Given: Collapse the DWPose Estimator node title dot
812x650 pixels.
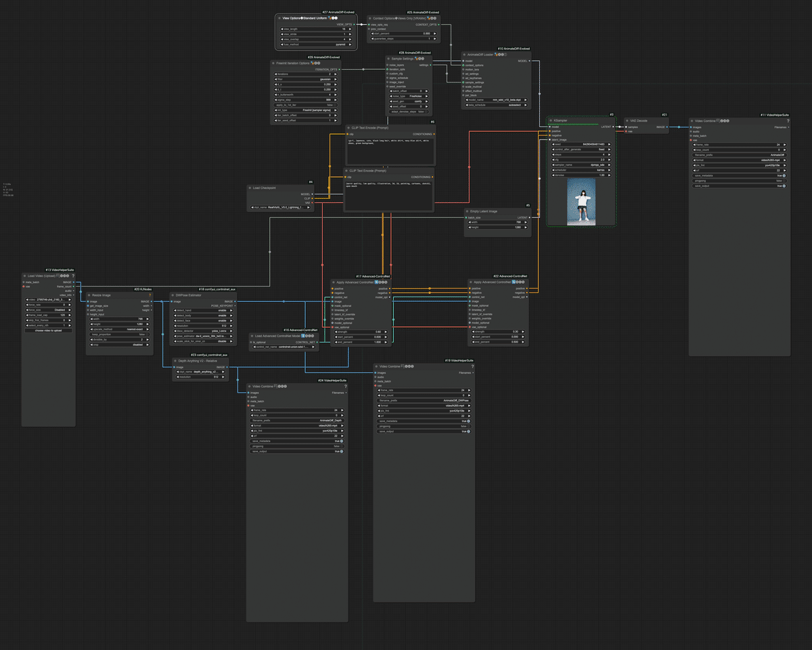Looking at the screenshot, I should click(173, 295).
